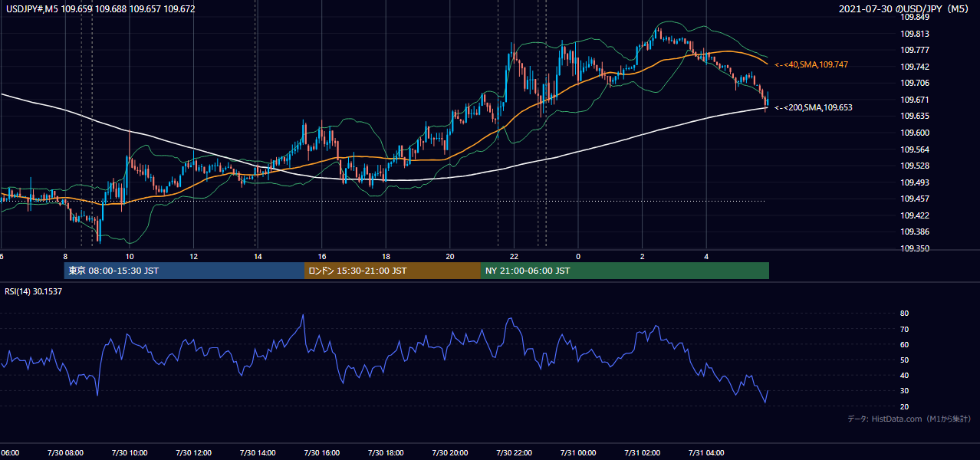Image resolution: width=980 pixels, height=460 pixels.
Task: Click price scale value 109.600
Action: coord(915,133)
